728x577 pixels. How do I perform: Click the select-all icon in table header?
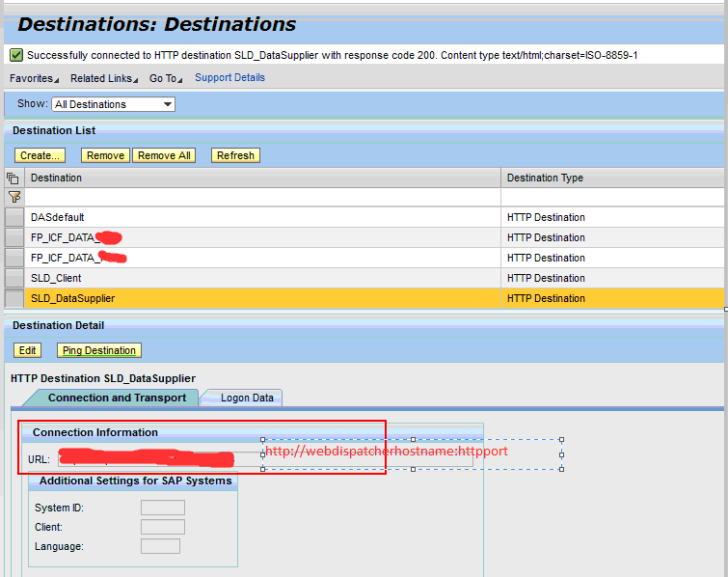point(13,178)
